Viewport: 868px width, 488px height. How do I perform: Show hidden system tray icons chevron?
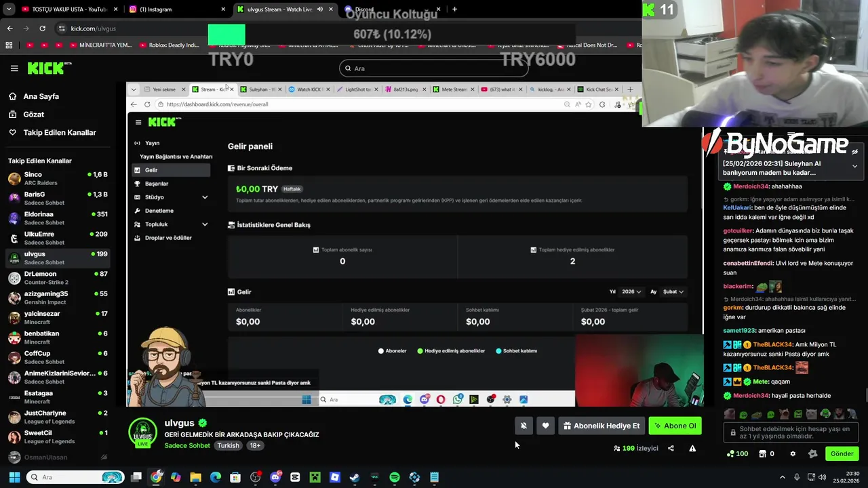[783, 477]
